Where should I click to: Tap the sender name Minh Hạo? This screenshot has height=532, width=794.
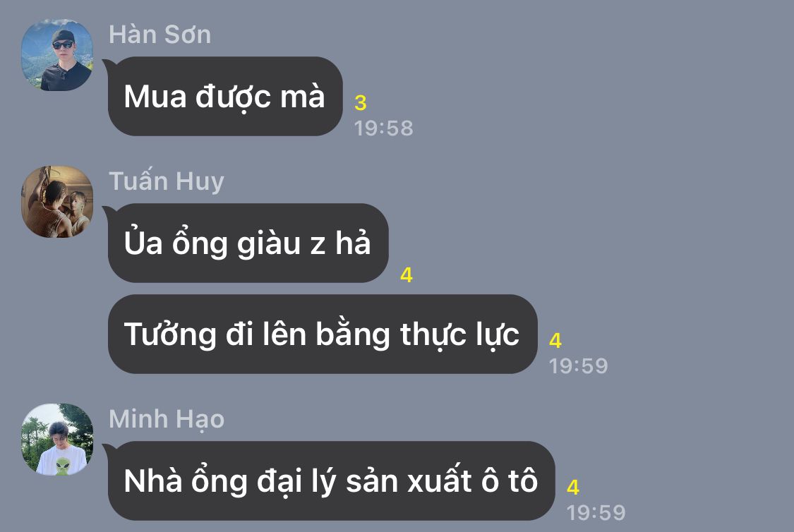[167, 420]
